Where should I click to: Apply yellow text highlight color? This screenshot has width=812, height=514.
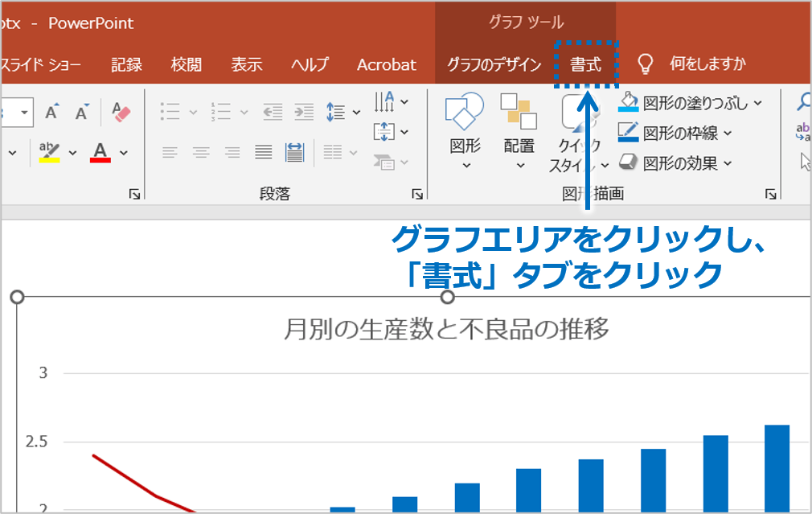pos(49,152)
